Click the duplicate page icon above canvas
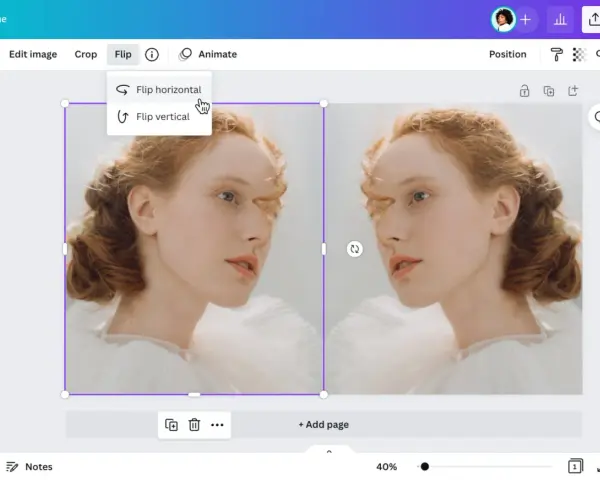 click(x=549, y=91)
